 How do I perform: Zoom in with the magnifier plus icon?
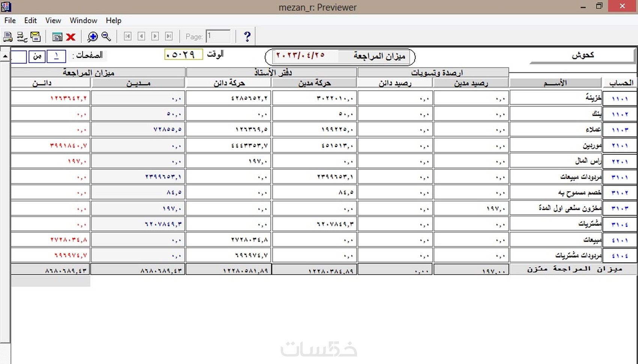tap(92, 36)
